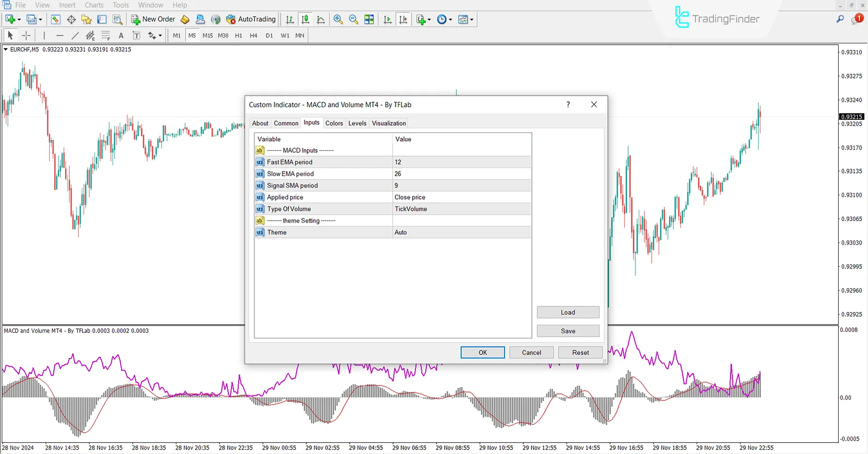The image size is (868, 454).
Task: Open the Type Of Volume TickVolume value
Action: click(x=462, y=209)
